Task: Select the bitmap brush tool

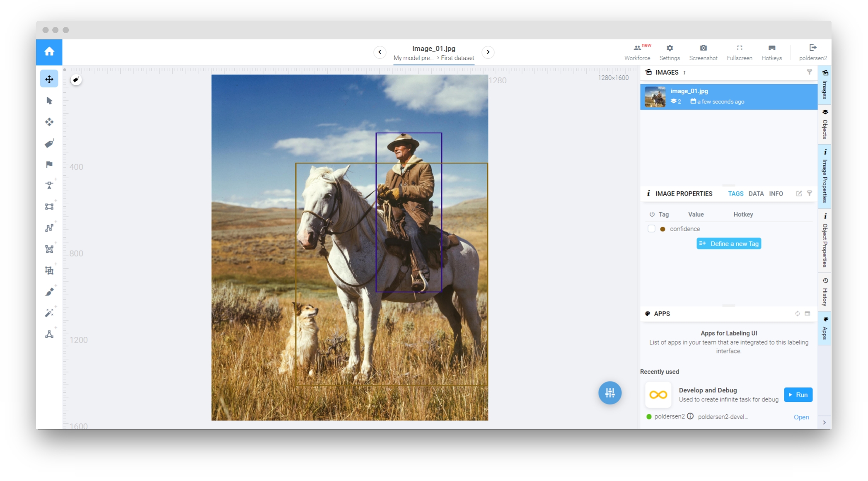Action: (x=49, y=292)
